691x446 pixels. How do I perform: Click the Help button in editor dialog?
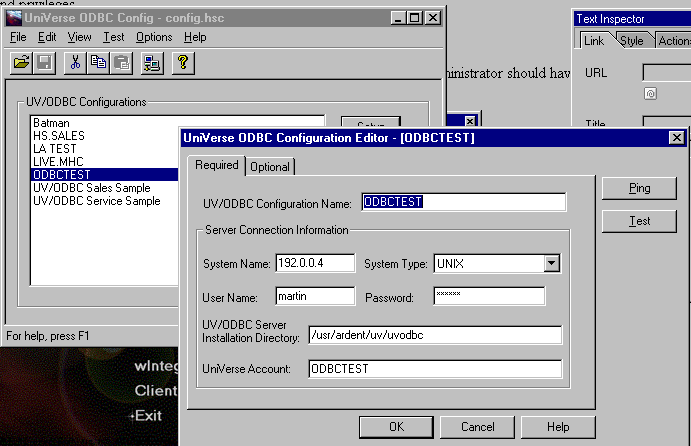coord(558,427)
